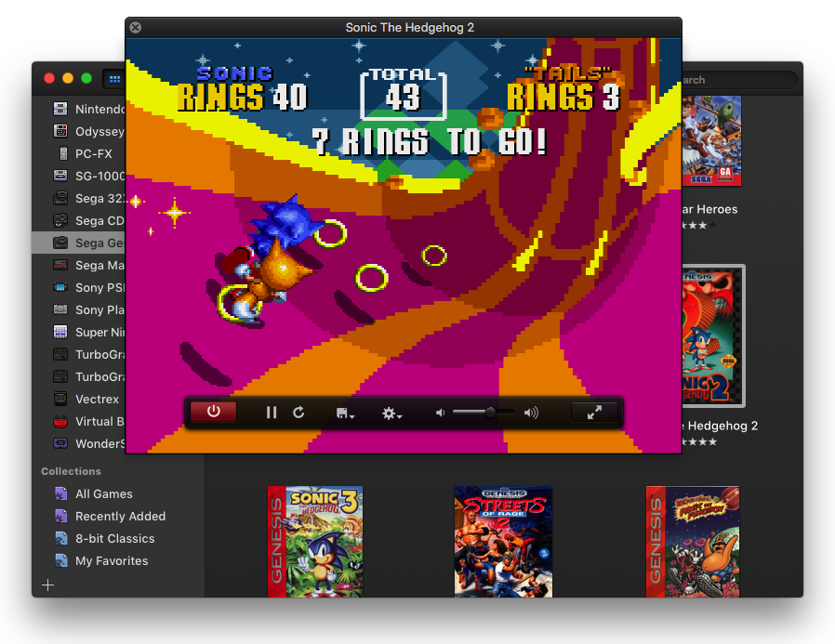
Task: Open the emulation settings gear
Action: [388, 413]
